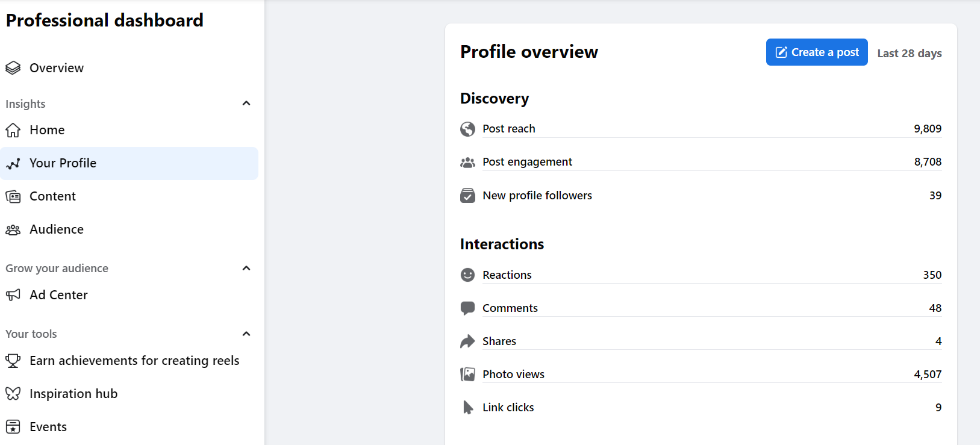Click the Audience people icon

pyautogui.click(x=13, y=229)
